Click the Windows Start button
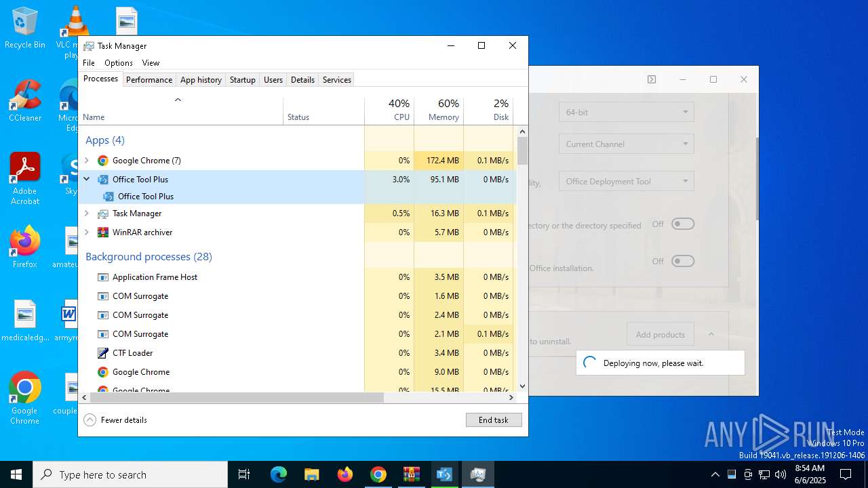The height and width of the screenshot is (488, 868). pyautogui.click(x=16, y=474)
